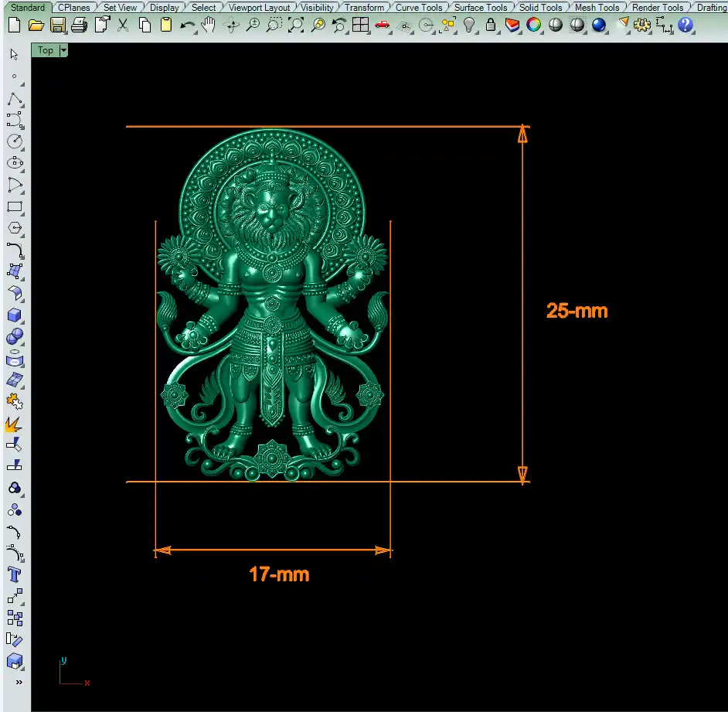
Task: Click the Explode tool icon
Action: point(15,424)
